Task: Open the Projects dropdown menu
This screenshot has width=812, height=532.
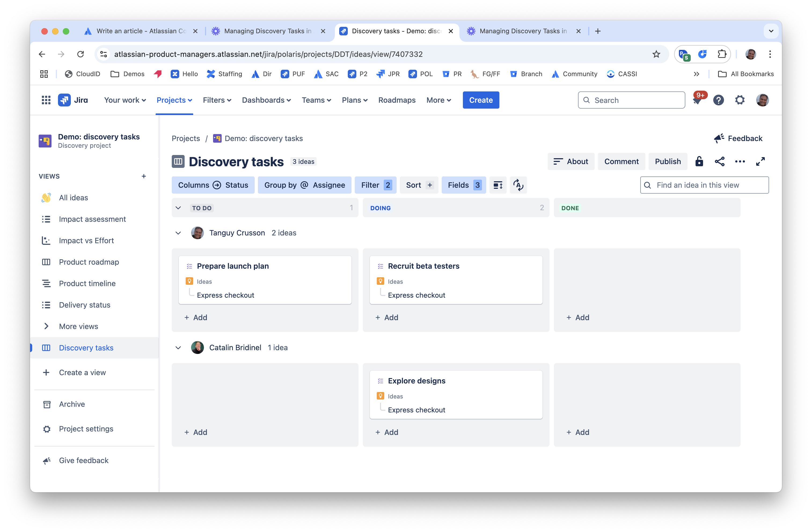Action: [x=174, y=100]
